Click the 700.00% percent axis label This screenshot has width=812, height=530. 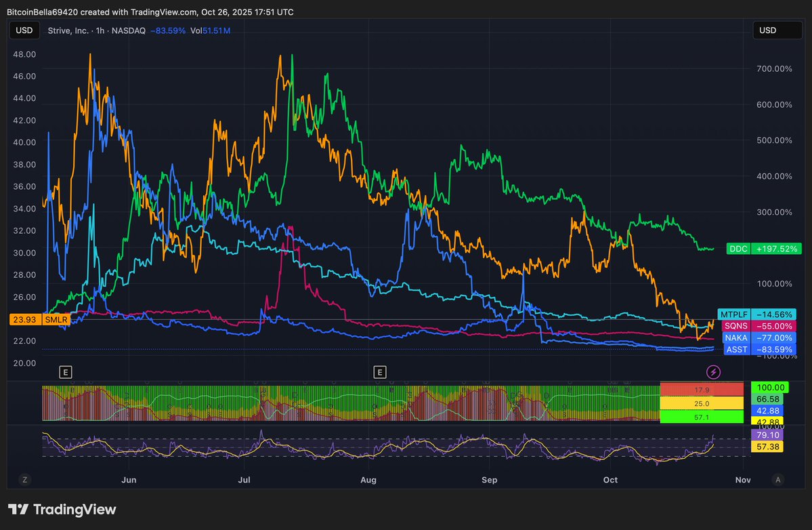coord(774,68)
